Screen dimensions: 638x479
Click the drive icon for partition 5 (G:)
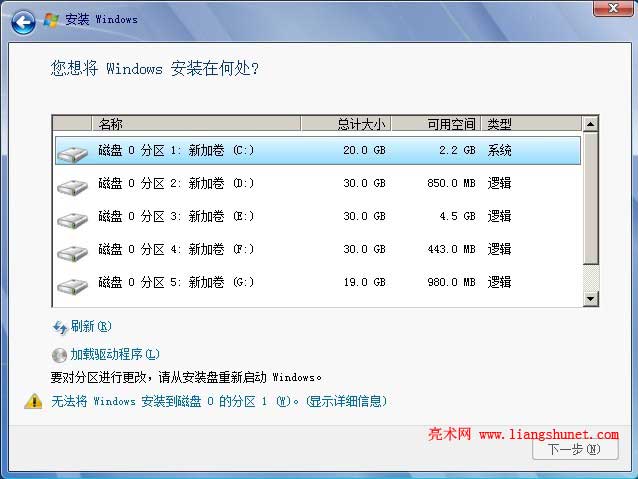coord(73,285)
